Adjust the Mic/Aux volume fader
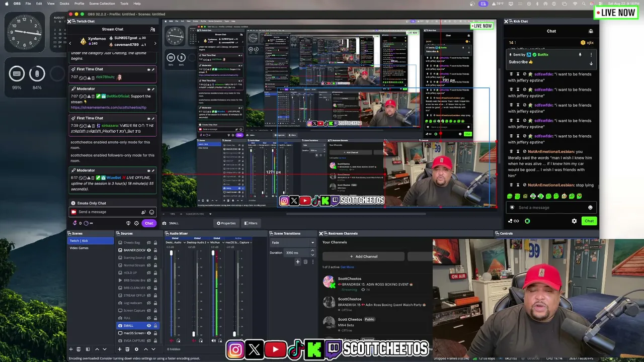Viewport: 644px width, 362px height. point(213,252)
